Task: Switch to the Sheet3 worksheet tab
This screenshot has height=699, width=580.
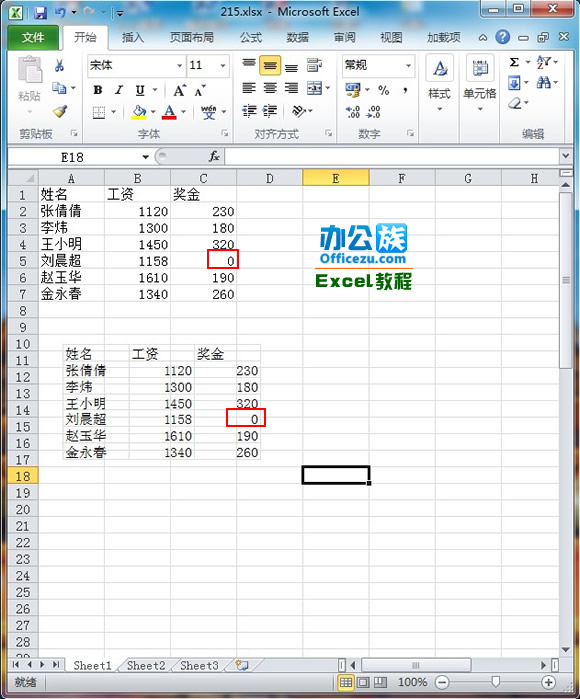Action: pos(199,666)
